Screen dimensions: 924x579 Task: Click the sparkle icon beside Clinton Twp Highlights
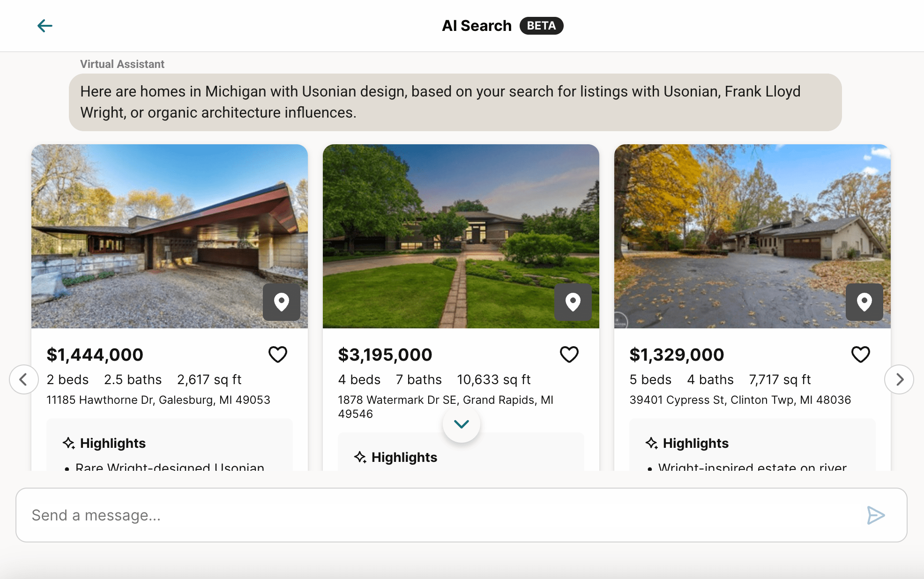tap(651, 442)
